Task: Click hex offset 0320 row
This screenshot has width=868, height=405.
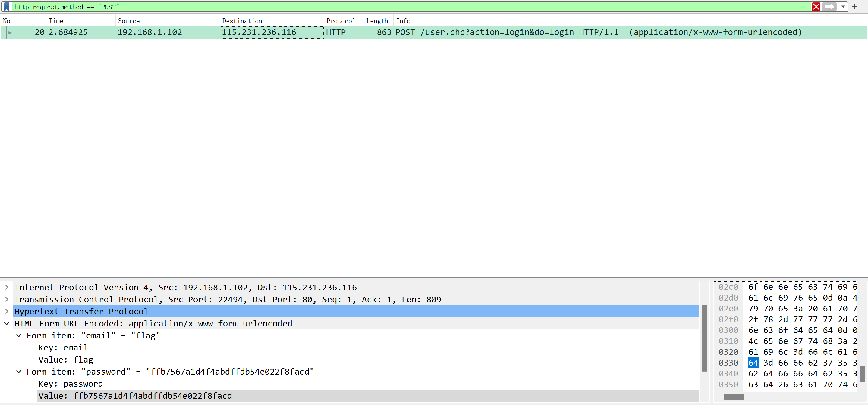Action: coord(788,352)
